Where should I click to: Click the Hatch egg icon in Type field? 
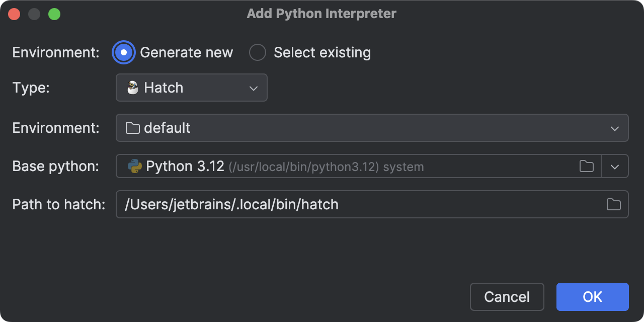click(x=133, y=88)
